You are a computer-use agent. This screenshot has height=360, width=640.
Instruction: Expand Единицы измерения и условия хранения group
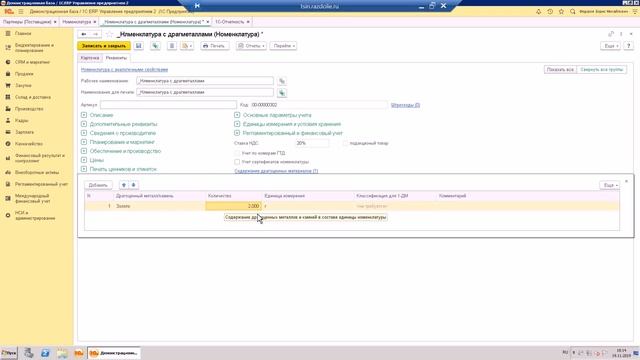237,124
